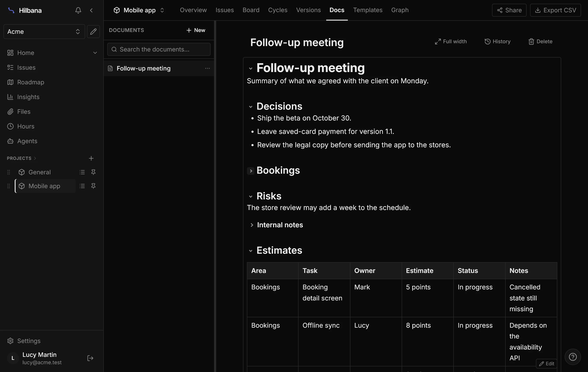The height and width of the screenshot is (372, 588).
Task: Click the Lucy Martin avatar
Action: point(13,358)
